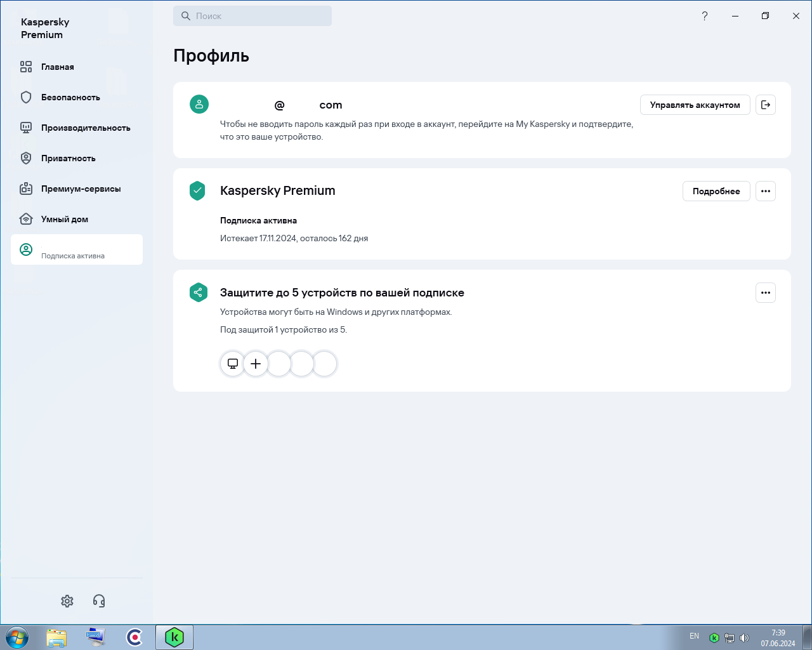
Task: Open settings with the gear icon
Action: coord(67,600)
